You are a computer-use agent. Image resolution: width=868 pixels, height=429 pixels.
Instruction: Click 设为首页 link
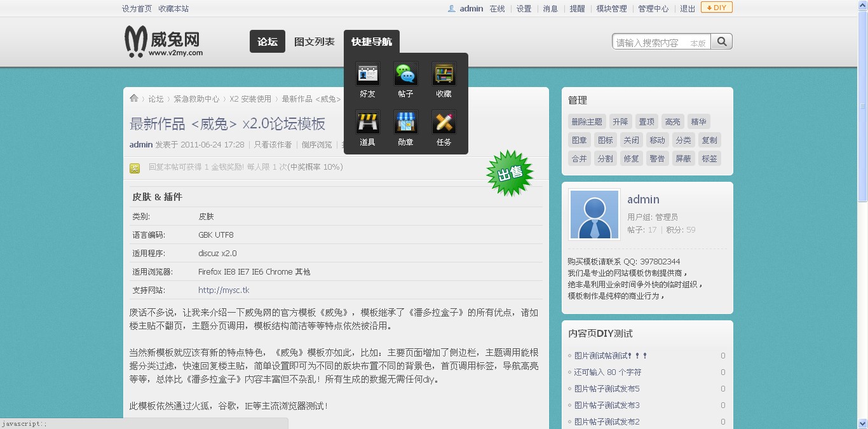click(137, 9)
